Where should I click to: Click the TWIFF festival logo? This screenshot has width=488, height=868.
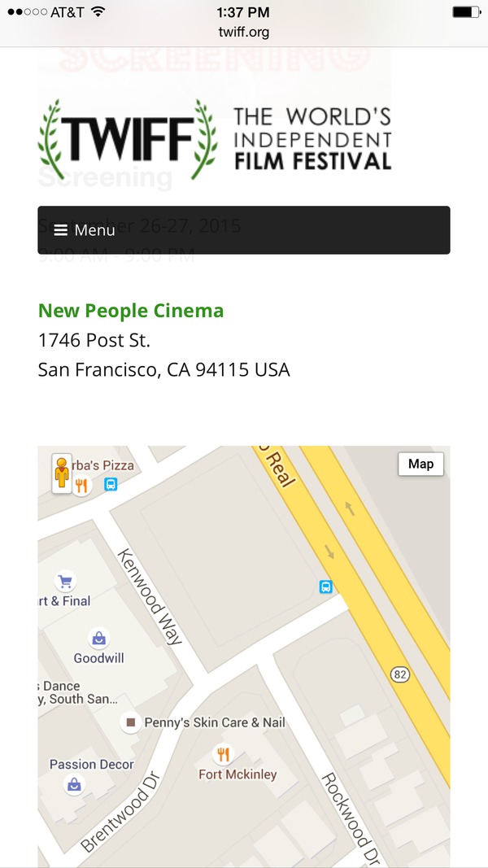[x=215, y=138]
